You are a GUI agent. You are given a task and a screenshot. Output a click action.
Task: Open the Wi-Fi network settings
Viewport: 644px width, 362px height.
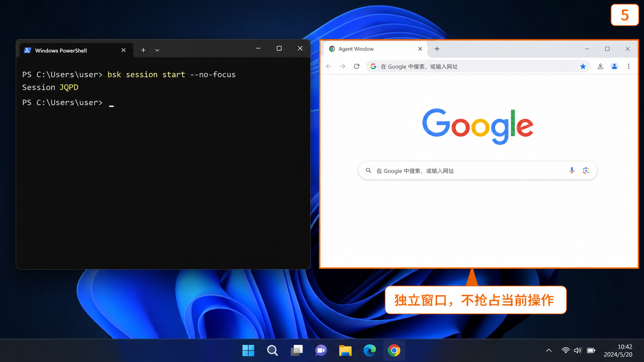click(x=565, y=350)
